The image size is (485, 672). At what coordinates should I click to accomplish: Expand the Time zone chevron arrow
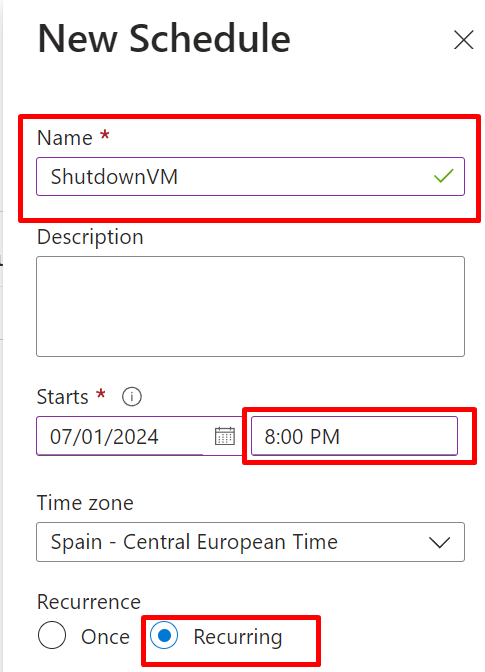tap(439, 542)
